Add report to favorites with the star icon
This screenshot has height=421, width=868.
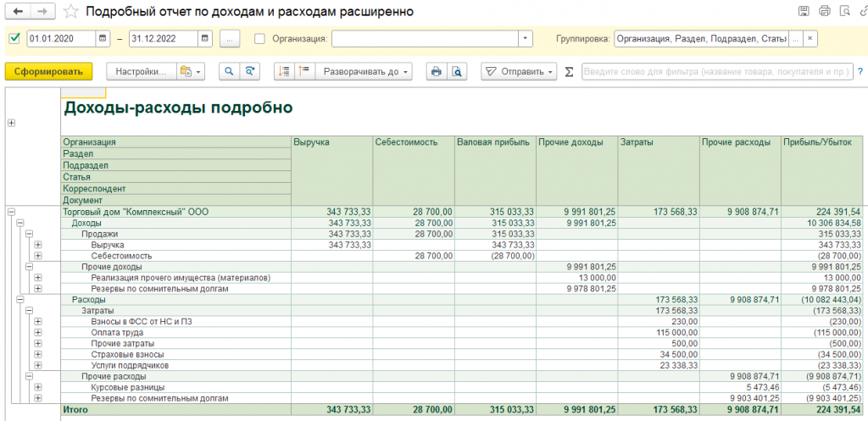coord(71,11)
